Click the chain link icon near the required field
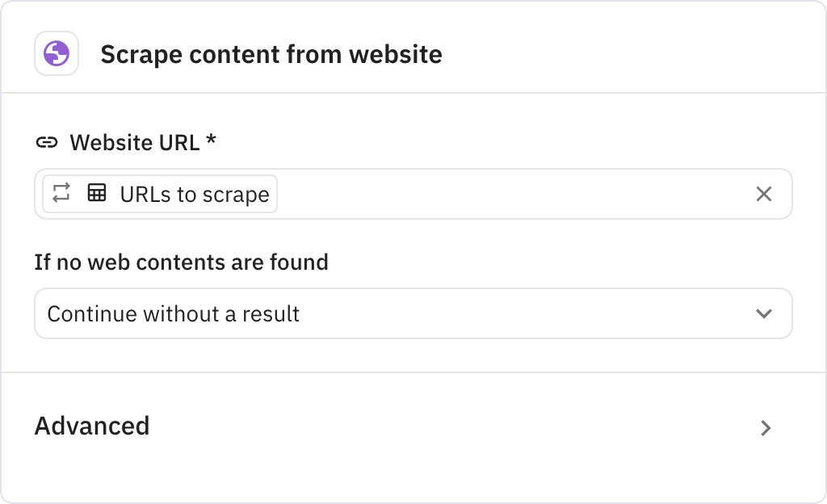This screenshot has width=827, height=504. pyautogui.click(x=48, y=141)
